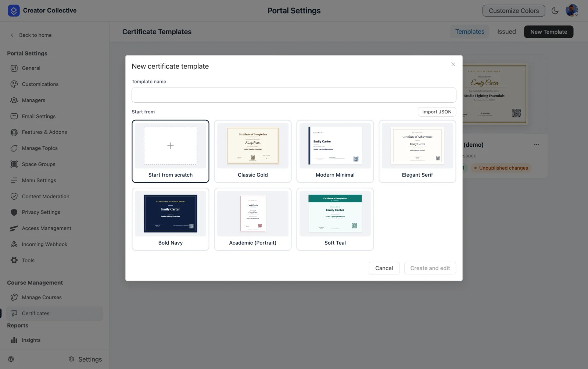
Task: Click the Privacy Settings shield icon
Action: pyautogui.click(x=14, y=212)
